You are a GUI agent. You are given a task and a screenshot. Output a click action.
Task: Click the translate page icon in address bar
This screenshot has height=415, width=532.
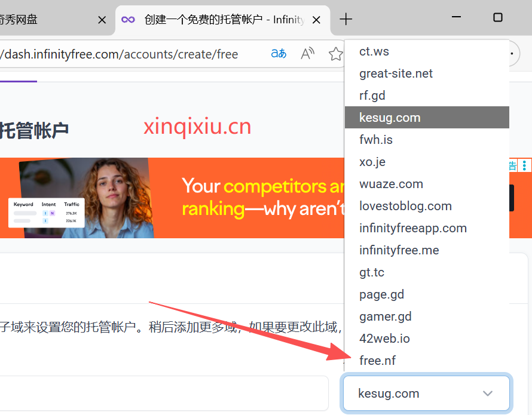pyautogui.click(x=279, y=54)
